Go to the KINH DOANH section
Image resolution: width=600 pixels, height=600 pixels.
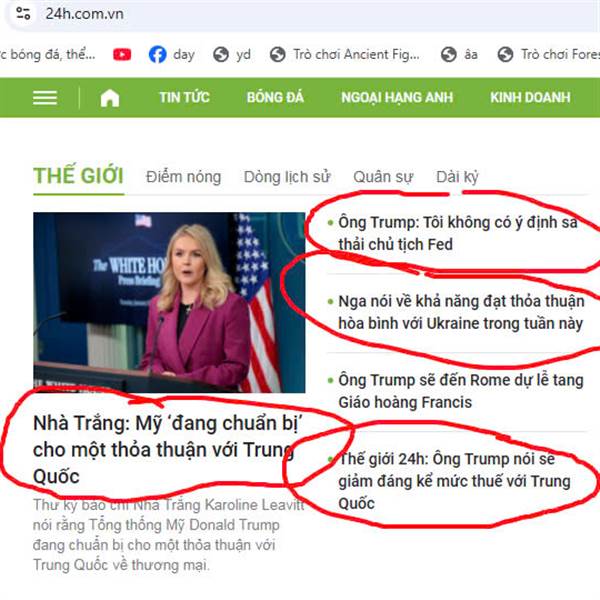(530, 98)
